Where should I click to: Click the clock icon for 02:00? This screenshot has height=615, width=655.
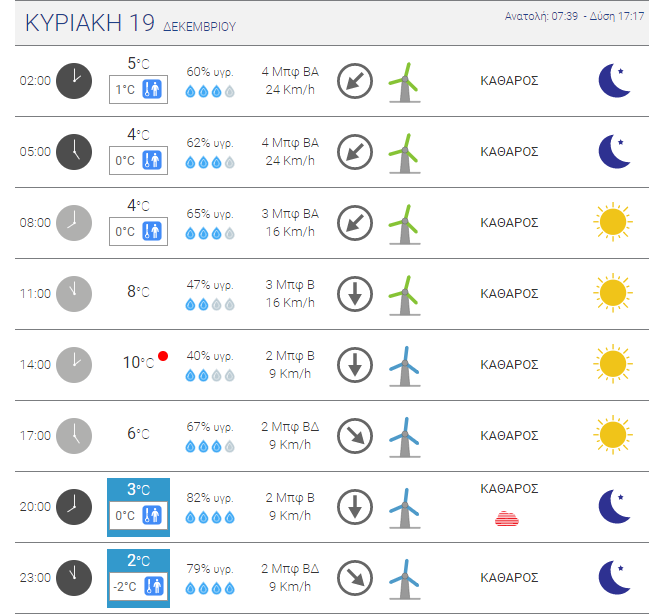pos(74,81)
